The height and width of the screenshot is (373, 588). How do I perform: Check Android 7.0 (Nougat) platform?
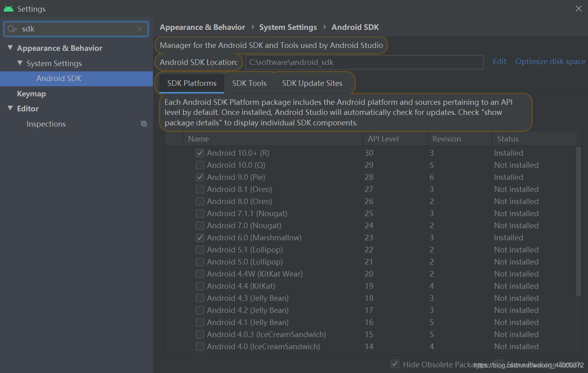tap(200, 226)
